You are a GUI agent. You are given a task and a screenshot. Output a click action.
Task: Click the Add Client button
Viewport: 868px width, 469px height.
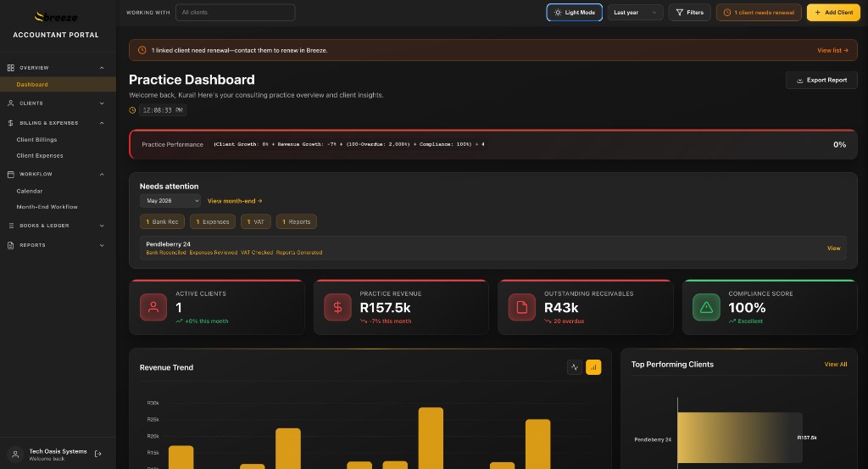[833, 12]
